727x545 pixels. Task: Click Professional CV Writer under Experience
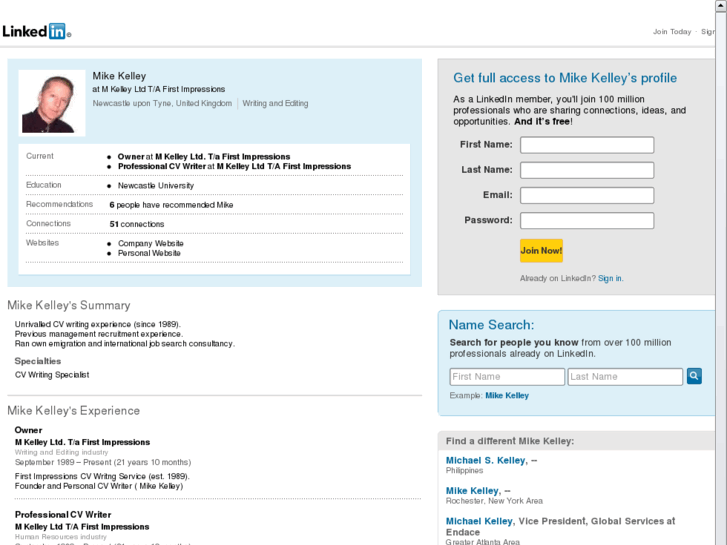(63, 515)
